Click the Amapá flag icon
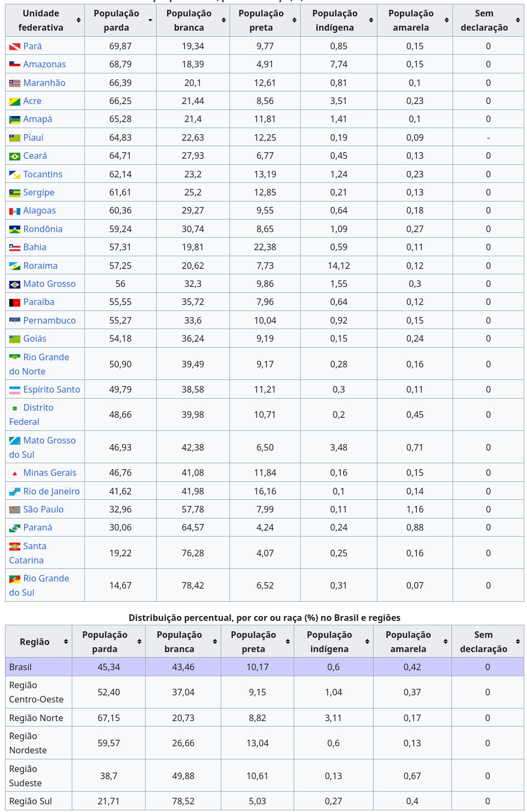The image size is (527, 812). (15, 119)
